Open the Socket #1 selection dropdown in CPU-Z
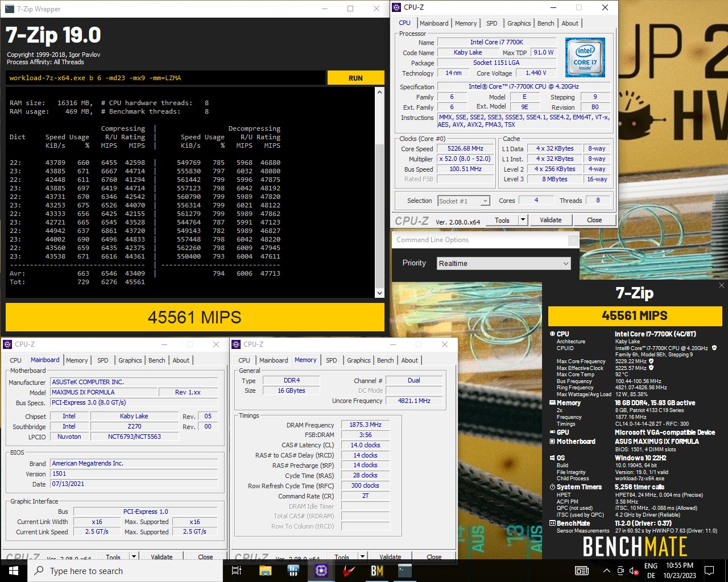This screenshot has width=728, height=582. [x=464, y=201]
